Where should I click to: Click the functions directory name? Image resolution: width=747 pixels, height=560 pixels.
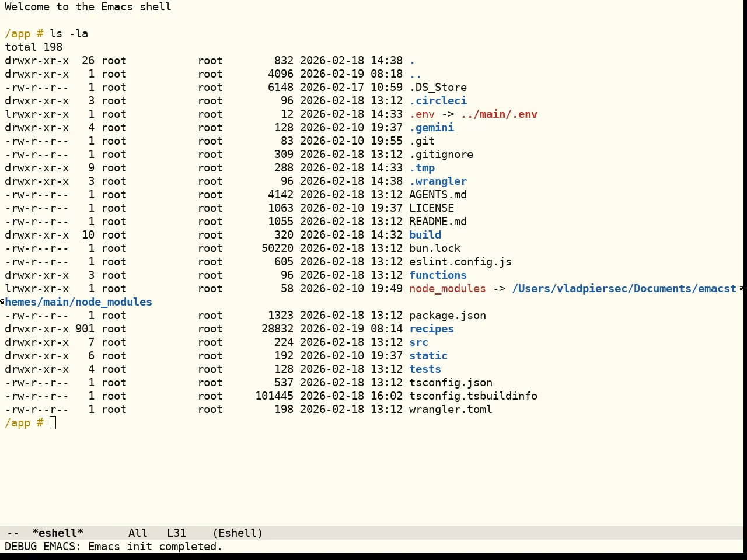438,275
